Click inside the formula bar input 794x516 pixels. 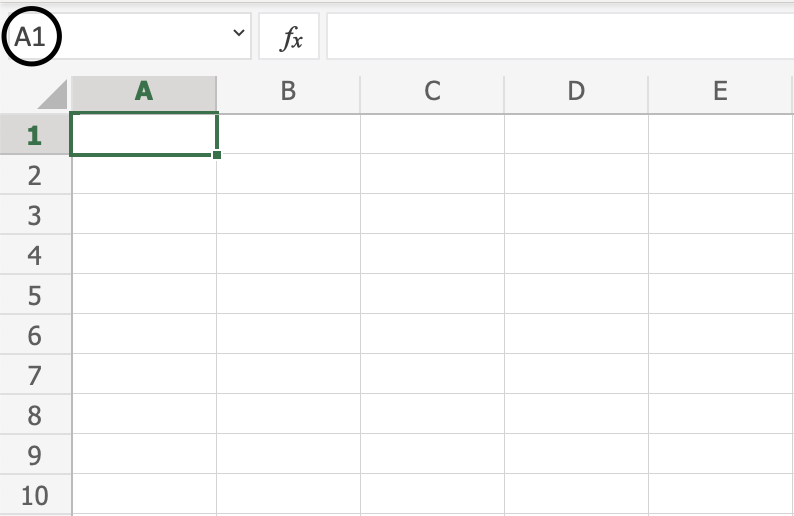click(x=560, y=38)
